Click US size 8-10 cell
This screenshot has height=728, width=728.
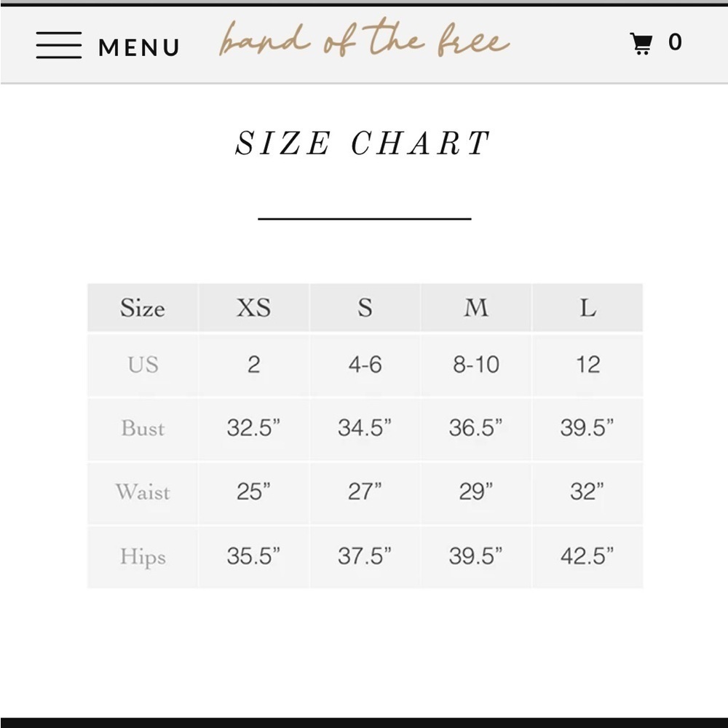(x=476, y=364)
